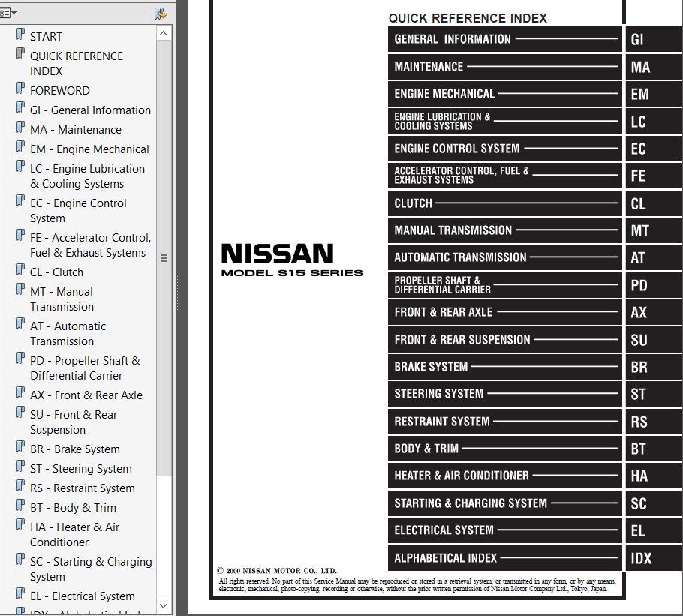Open the GI - General Information bookmark
This screenshot has width=683, height=616.
pyautogui.click(x=90, y=110)
